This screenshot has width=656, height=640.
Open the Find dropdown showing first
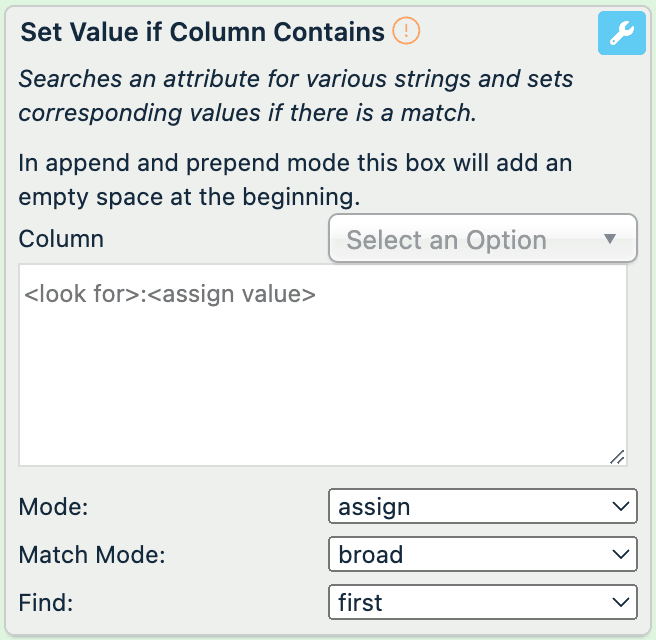point(482,602)
